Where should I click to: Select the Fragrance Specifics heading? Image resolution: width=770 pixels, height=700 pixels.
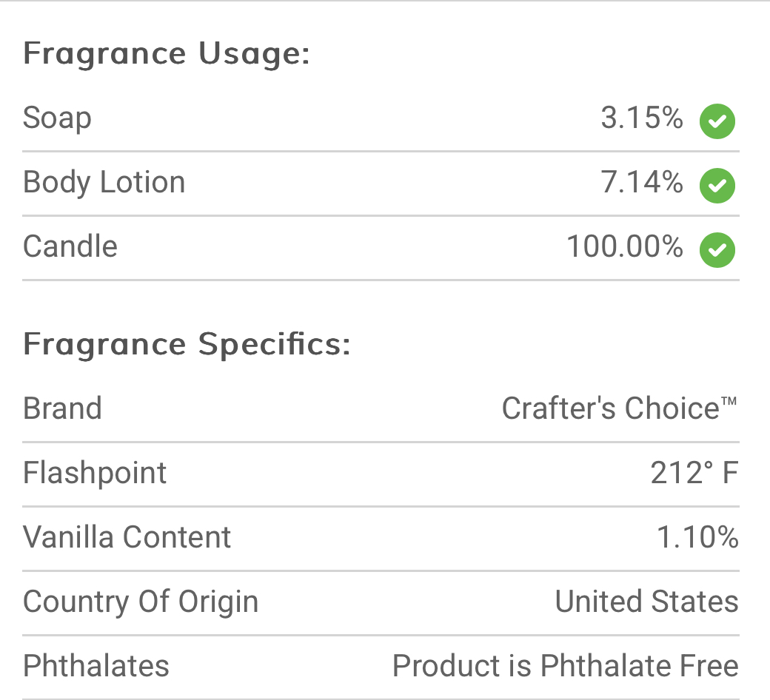tap(187, 345)
